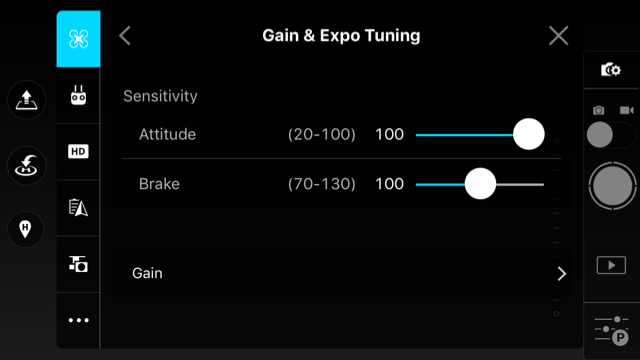The width and height of the screenshot is (640, 360).
Task: Switch to photo mode camera icon
Action: tap(599, 110)
